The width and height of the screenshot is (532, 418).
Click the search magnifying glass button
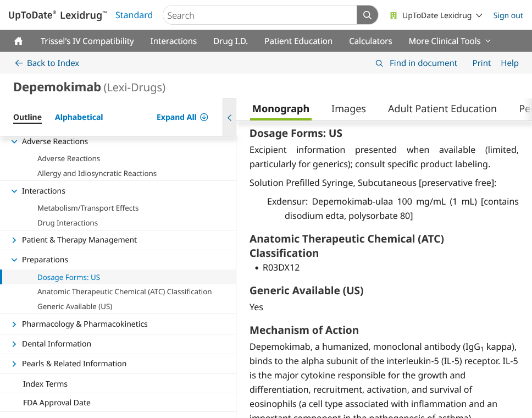[367, 15]
